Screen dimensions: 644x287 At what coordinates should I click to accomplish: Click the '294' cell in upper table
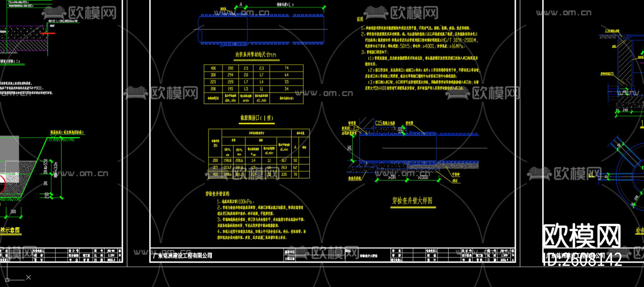(x=230, y=75)
